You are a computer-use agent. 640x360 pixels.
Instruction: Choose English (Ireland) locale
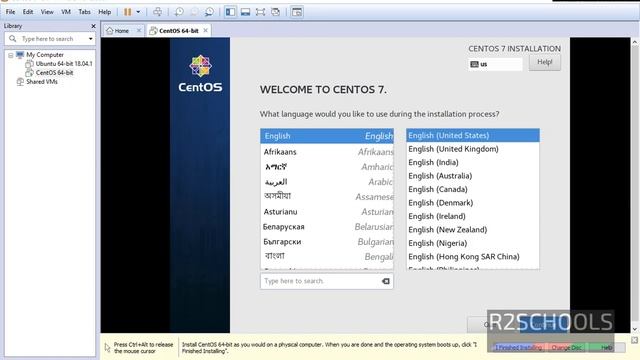[473, 216]
